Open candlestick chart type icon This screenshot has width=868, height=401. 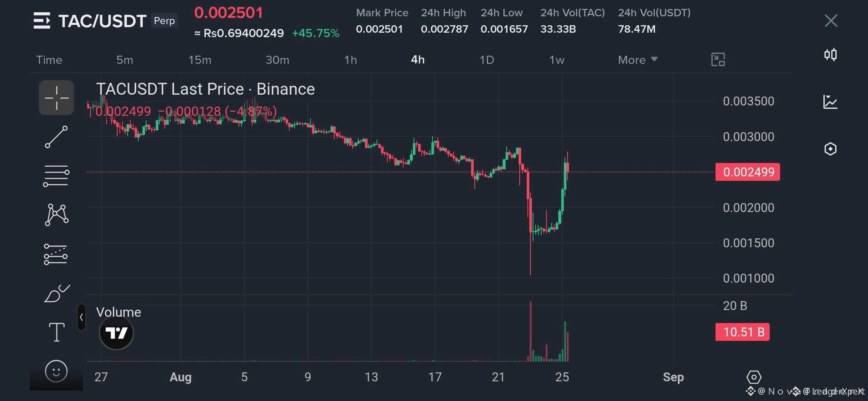coord(831,55)
